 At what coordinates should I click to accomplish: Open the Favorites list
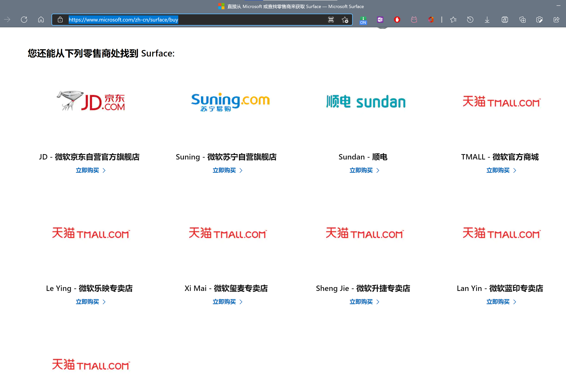[x=453, y=20]
